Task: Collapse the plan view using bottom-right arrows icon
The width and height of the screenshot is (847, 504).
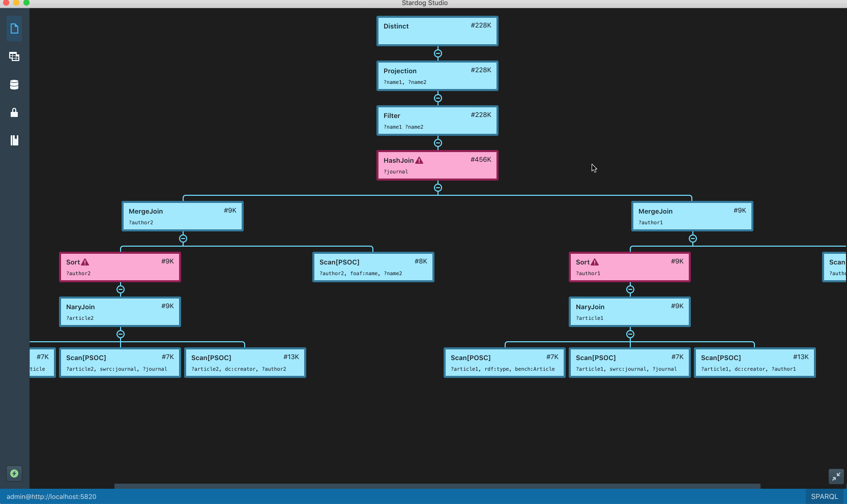Action: (x=836, y=477)
